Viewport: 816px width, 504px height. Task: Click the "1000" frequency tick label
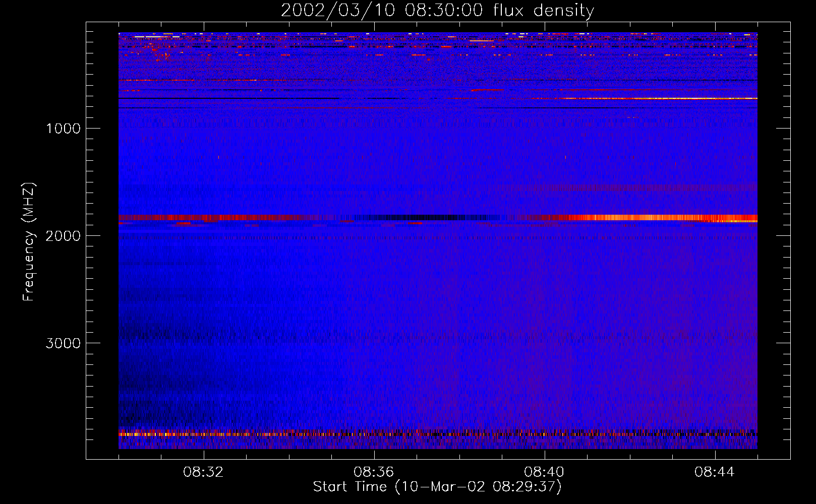[x=63, y=129]
